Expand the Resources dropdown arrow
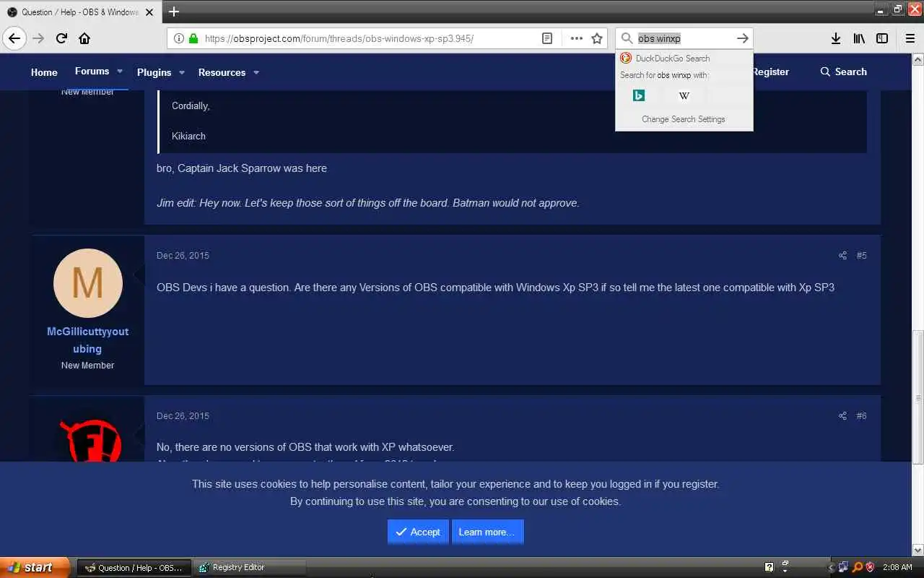The image size is (924, 578). (256, 72)
